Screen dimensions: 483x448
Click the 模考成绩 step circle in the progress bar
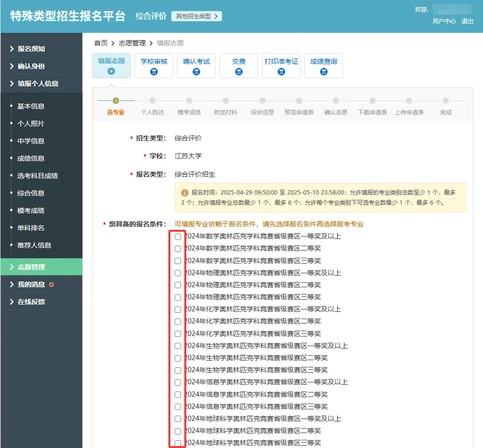tap(189, 100)
